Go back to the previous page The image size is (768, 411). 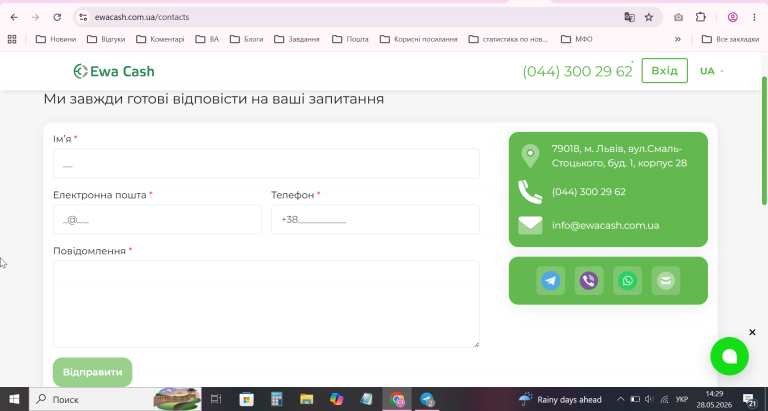(x=14, y=17)
